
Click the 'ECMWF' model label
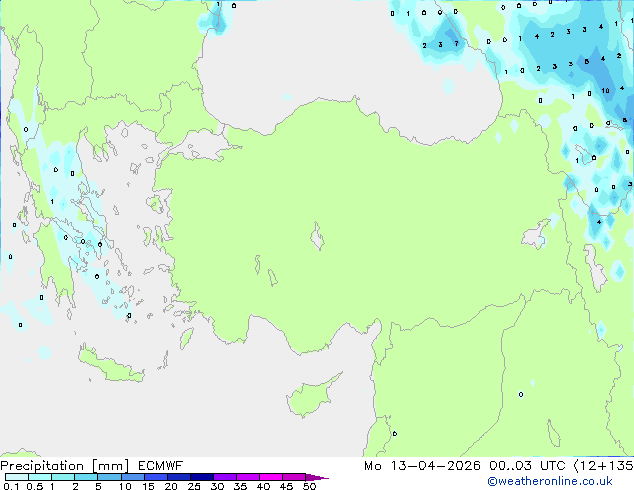[x=161, y=466]
